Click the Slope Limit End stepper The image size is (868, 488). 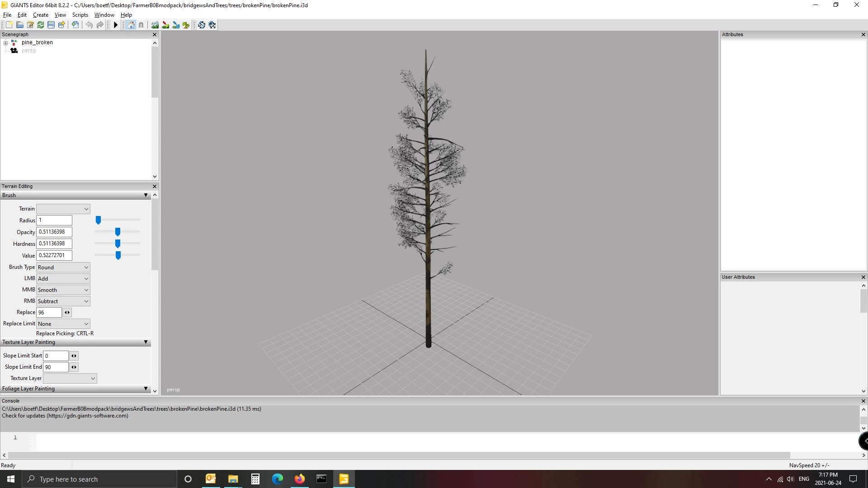tap(74, 367)
